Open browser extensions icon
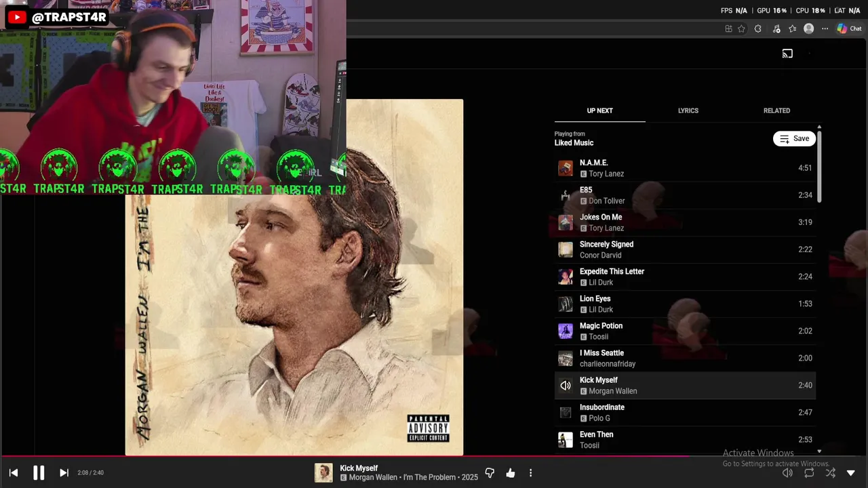Image resolution: width=868 pixels, height=488 pixels. click(x=758, y=28)
